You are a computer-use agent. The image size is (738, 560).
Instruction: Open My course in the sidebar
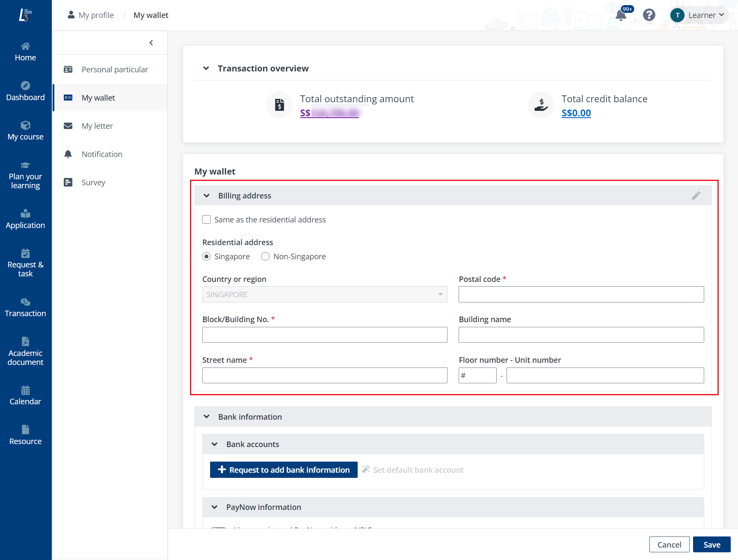click(25, 131)
